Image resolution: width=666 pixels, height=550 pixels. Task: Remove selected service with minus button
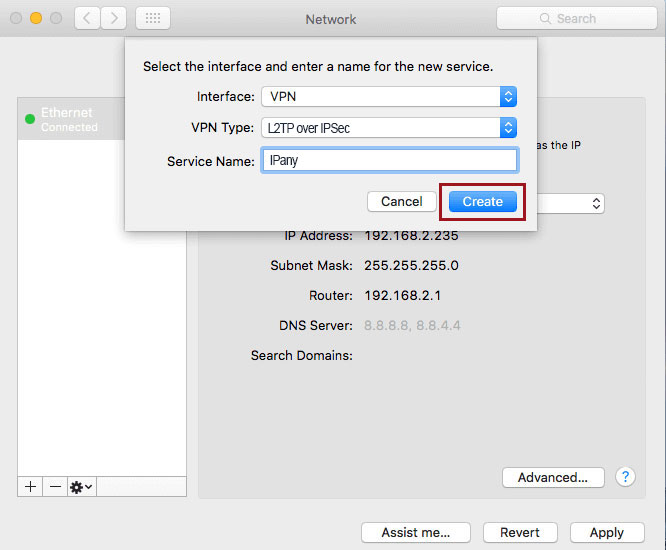click(55, 486)
